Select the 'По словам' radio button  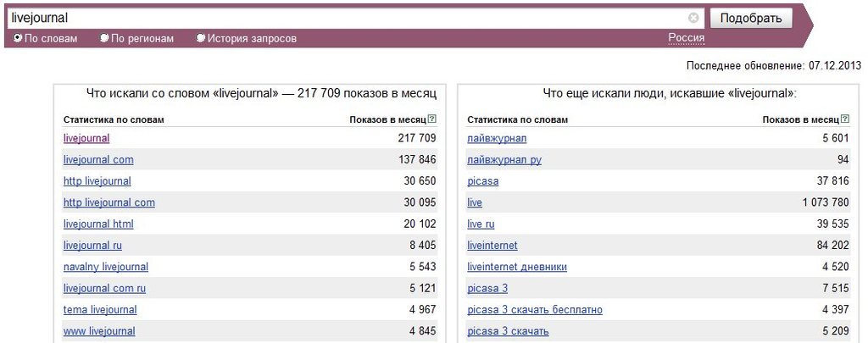point(18,38)
